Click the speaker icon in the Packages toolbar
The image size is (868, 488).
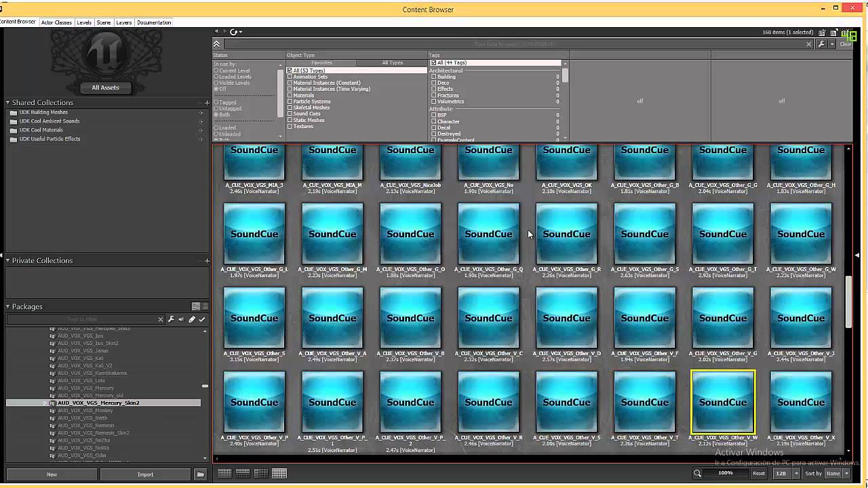point(181,319)
